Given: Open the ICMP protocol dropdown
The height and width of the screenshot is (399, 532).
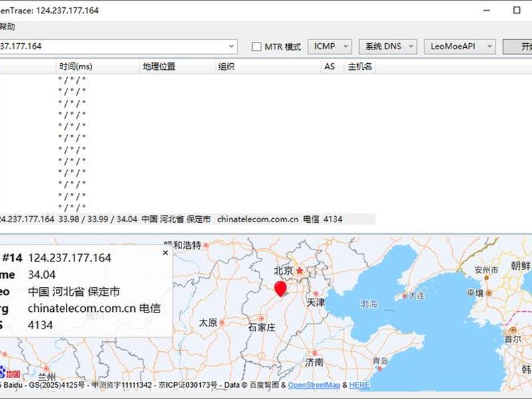Looking at the screenshot, I should point(330,47).
